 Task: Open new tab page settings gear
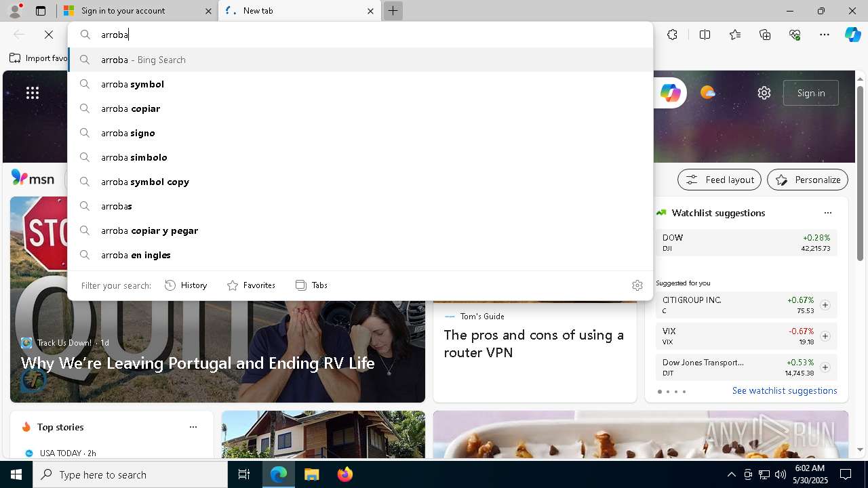[x=764, y=93]
